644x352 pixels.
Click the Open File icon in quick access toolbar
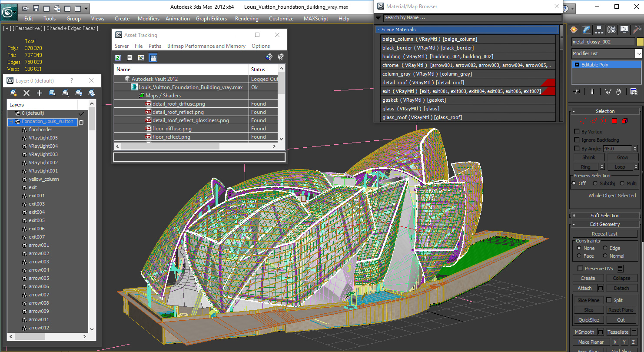pos(26,8)
